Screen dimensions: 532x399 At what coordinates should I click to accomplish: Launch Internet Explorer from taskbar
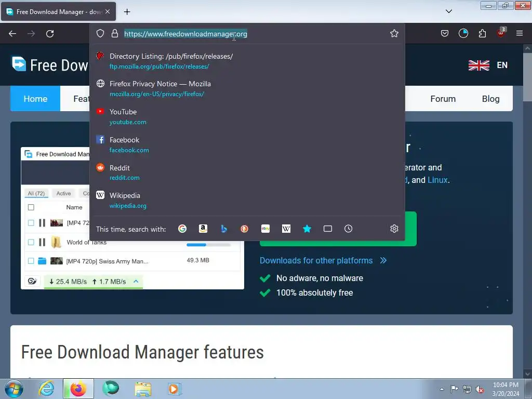point(46,389)
